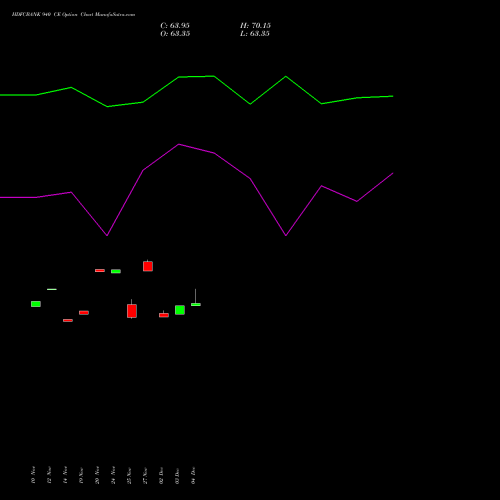500x500 pixels.
Task: Click the purple indicator line's highest peak
Action: coord(179,144)
